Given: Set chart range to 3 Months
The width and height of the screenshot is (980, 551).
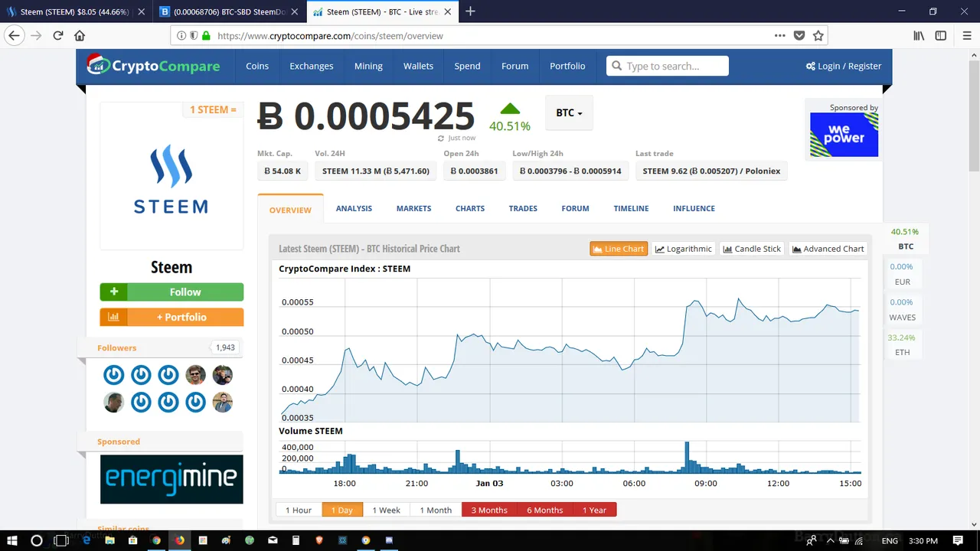Looking at the screenshot, I should click(489, 510).
